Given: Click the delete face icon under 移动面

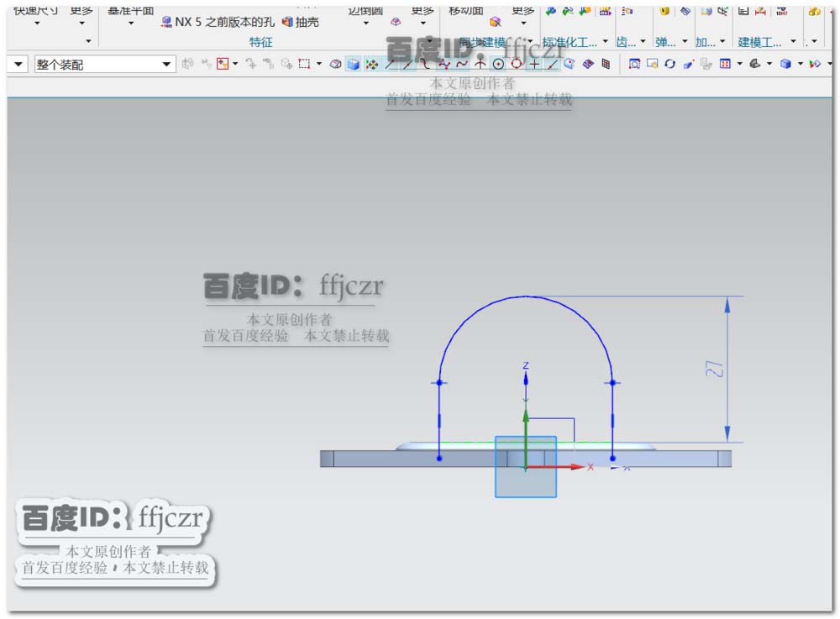Looking at the screenshot, I should click(x=495, y=22).
